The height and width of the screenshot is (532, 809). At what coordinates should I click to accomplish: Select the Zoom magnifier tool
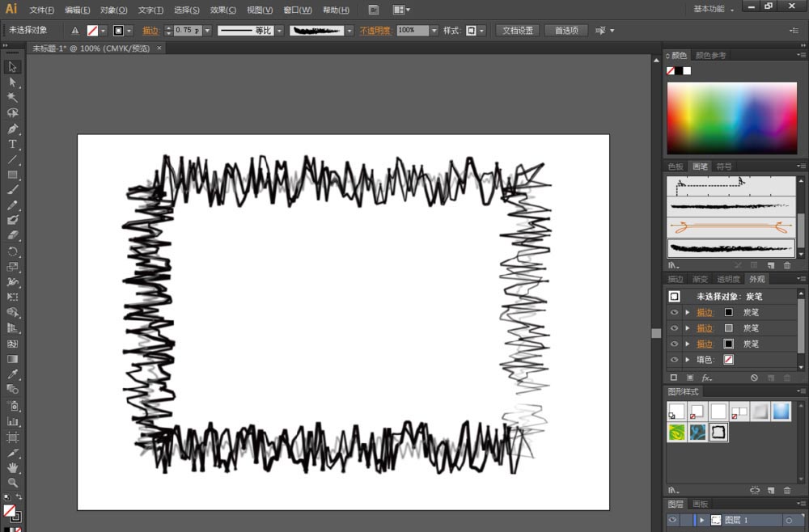[x=12, y=483]
